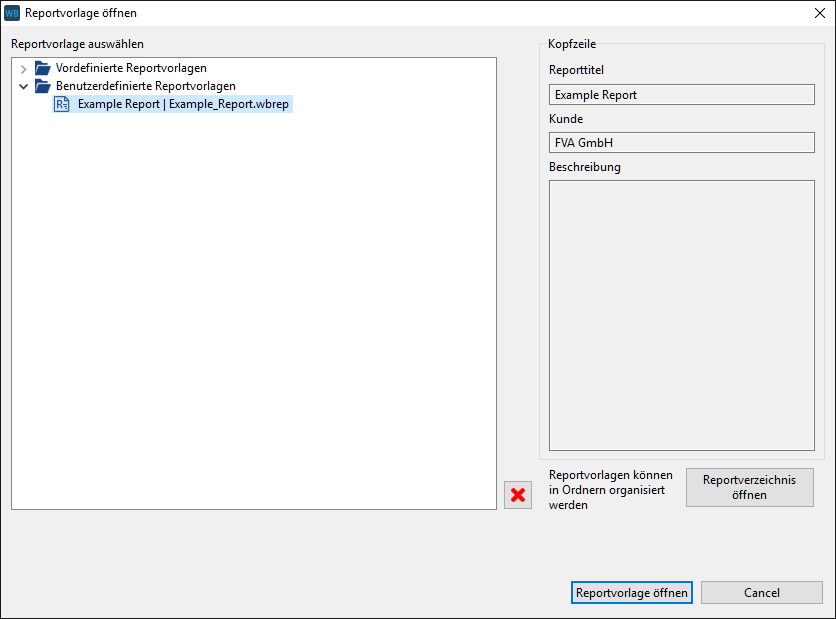This screenshot has width=836, height=619.
Task: Click the Kopfzeile group heading
Action: (571, 45)
